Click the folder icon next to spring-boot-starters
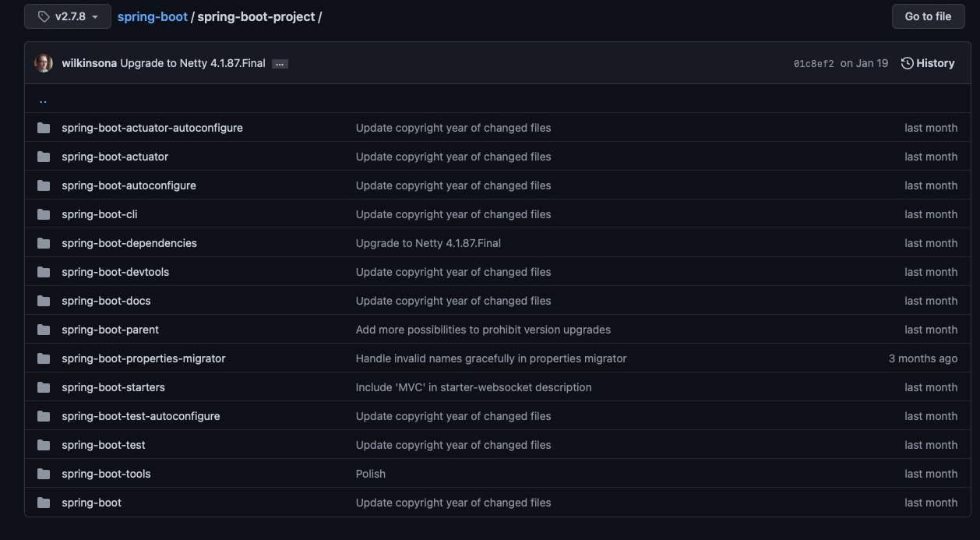The image size is (980, 540). click(x=44, y=387)
